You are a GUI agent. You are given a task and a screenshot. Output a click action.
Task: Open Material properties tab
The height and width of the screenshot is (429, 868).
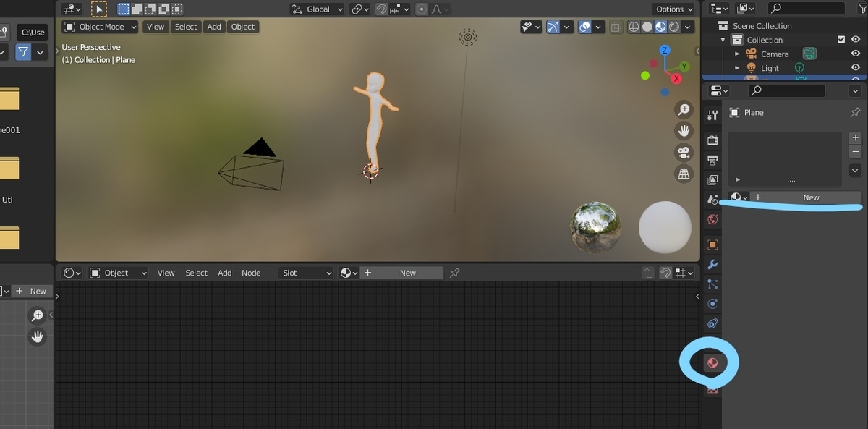point(712,362)
